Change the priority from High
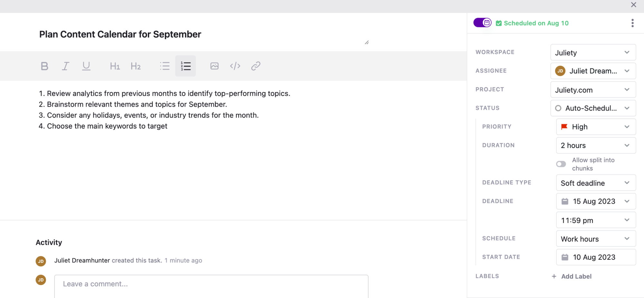This screenshot has height=298, width=644. (x=596, y=127)
